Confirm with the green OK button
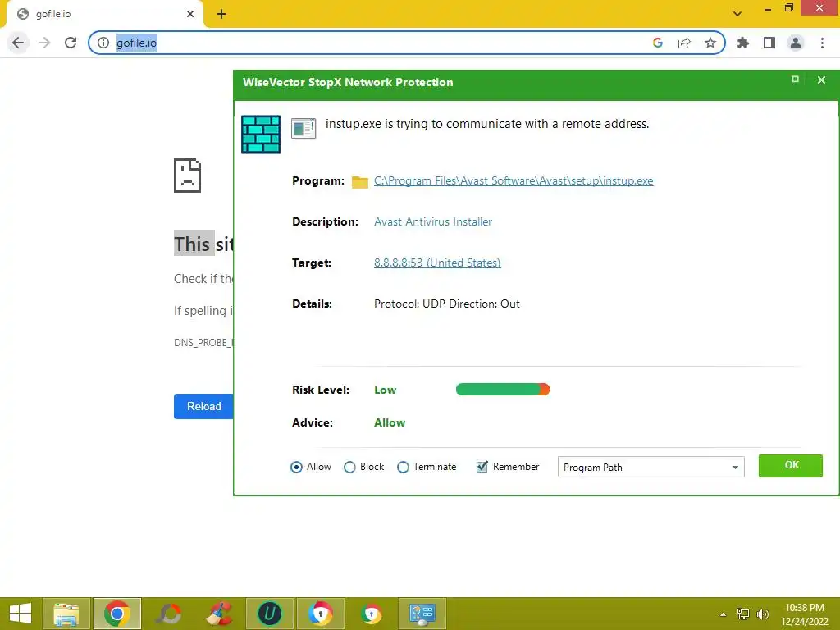Screen dimensions: 840x630 791,466
